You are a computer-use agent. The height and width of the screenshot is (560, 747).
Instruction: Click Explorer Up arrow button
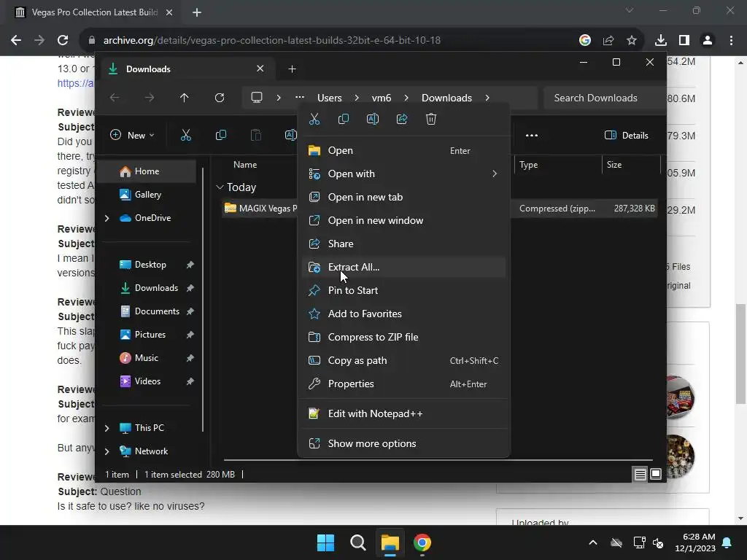click(185, 98)
